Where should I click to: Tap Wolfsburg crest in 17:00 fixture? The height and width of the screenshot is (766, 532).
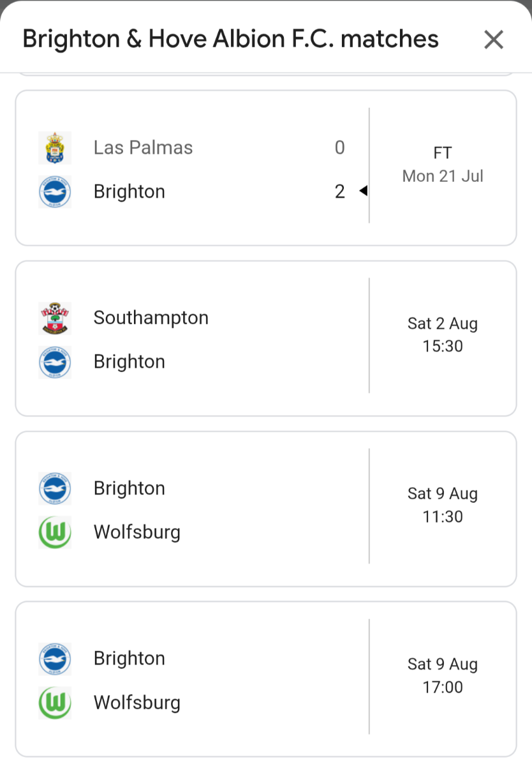[55, 703]
